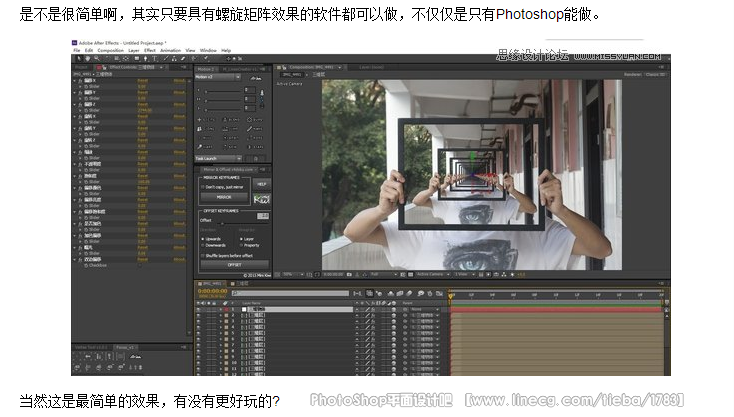Select the Selection arrow tool in After Effects toolbar
Screen dimensions: 734x417
coord(80,59)
